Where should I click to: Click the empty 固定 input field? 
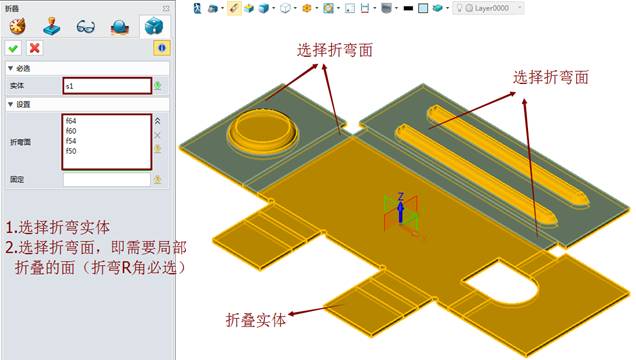pos(107,180)
